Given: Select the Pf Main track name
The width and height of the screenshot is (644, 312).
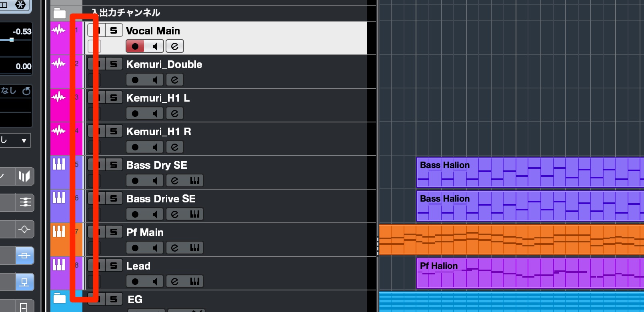Looking at the screenshot, I should tap(145, 232).
